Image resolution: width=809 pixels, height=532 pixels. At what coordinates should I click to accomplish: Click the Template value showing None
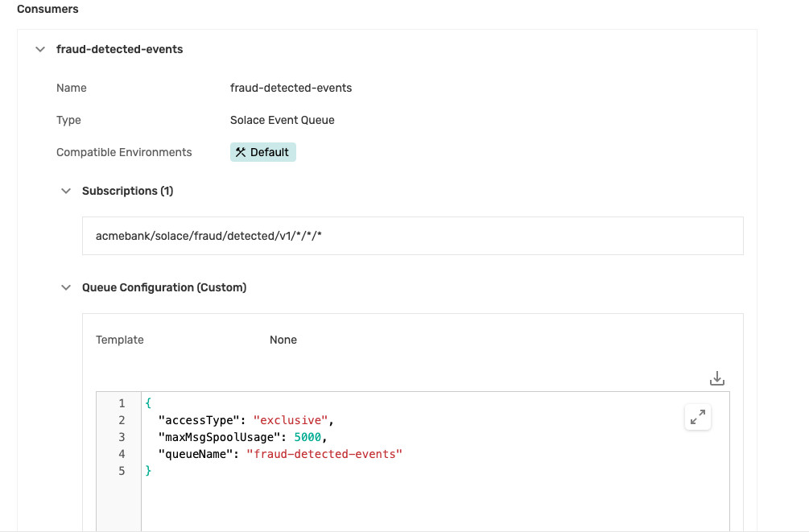click(283, 340)
